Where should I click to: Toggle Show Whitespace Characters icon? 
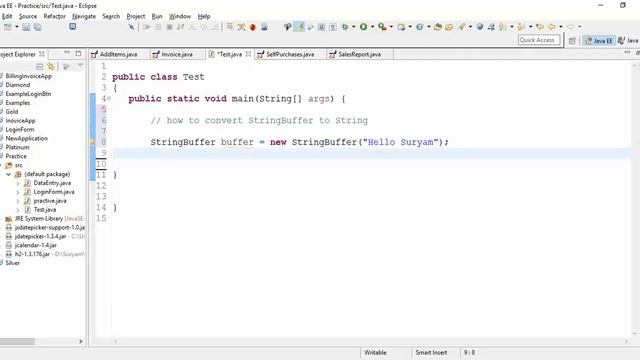pyautogui.click(x=333, y=27)
